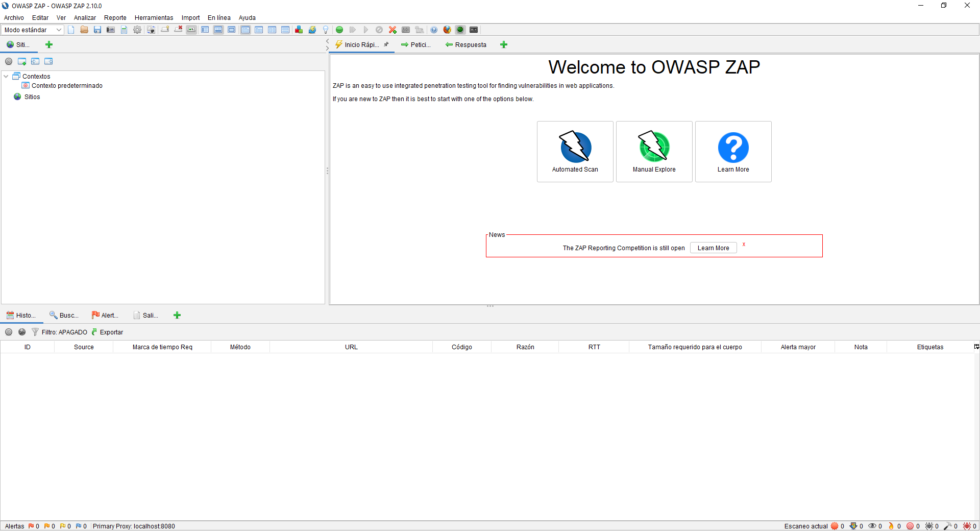
Task: Choose the Manual Explore option
Action: [x=654, y=152]
